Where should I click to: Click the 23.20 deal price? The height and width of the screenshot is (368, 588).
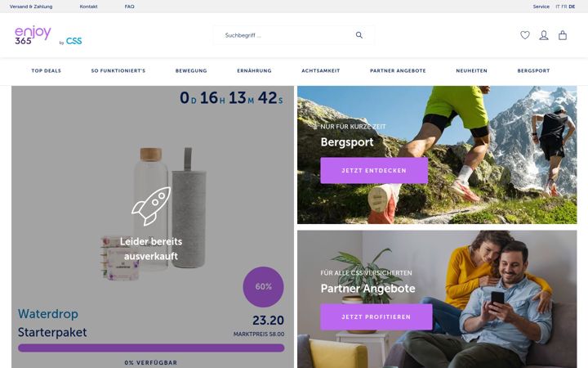(x=268, y=321)
